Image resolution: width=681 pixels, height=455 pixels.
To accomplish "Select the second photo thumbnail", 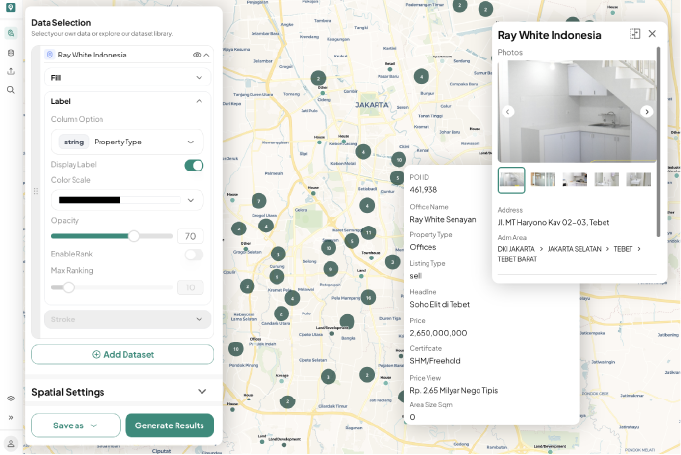I will point(543,179).
